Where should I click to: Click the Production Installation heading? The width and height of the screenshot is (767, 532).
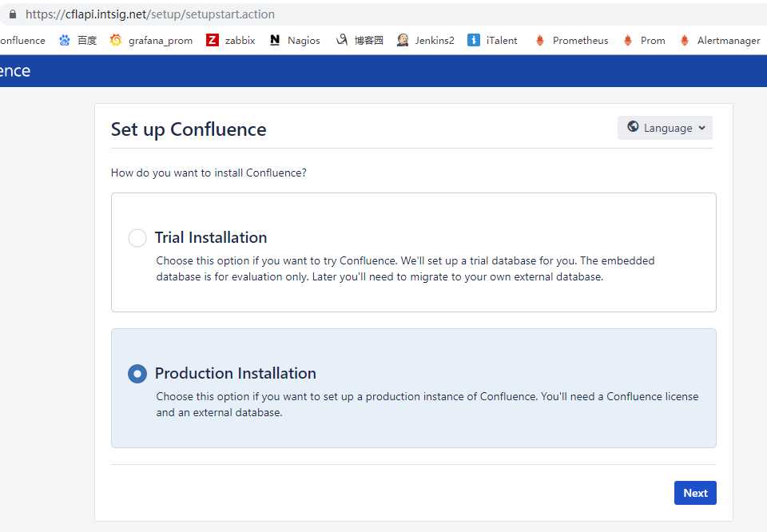[x=235, y=374]
